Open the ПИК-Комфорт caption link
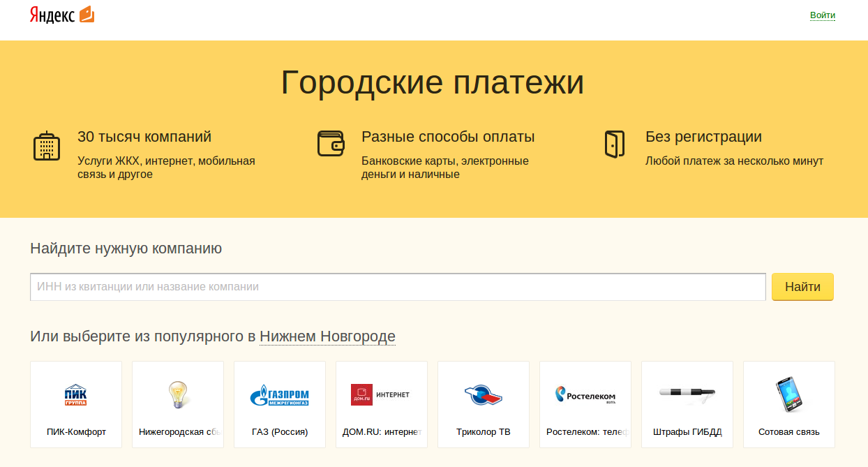 [76, 432]
